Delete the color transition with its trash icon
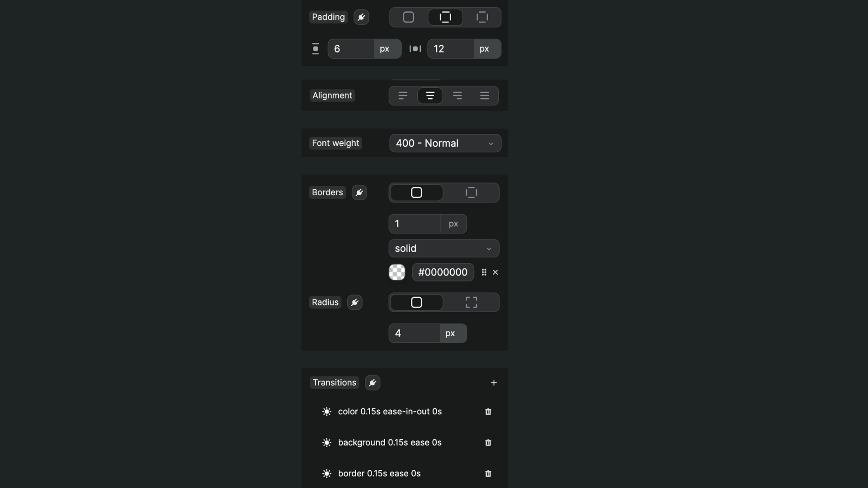The height and width of the screenshot is (488, 868). tap(488, 412)
